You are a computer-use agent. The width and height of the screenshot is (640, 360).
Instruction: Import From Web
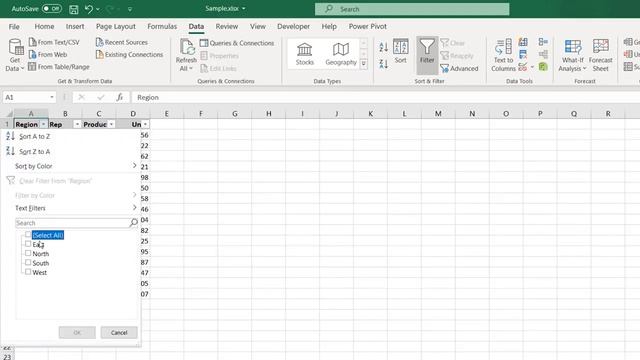point(48,54)
